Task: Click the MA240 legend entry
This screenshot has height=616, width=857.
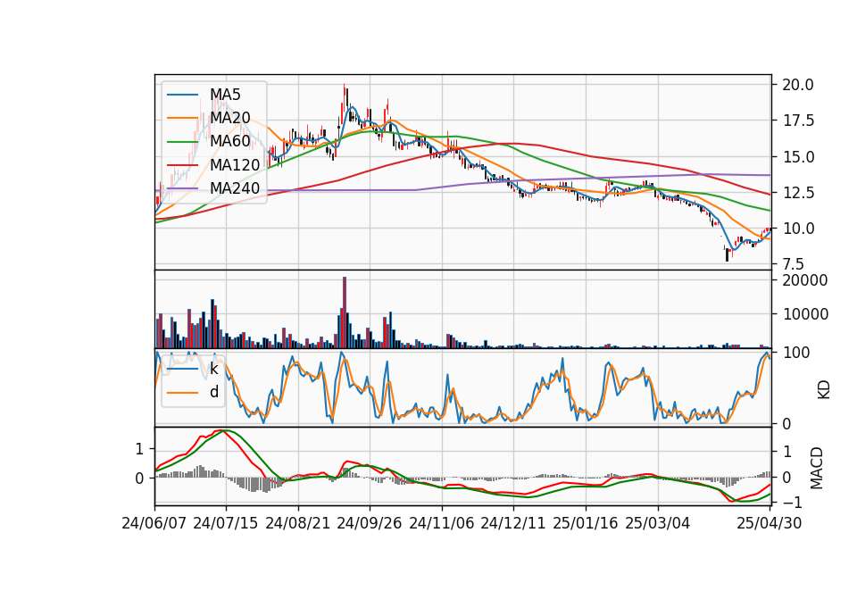Action: pos(213,188)
